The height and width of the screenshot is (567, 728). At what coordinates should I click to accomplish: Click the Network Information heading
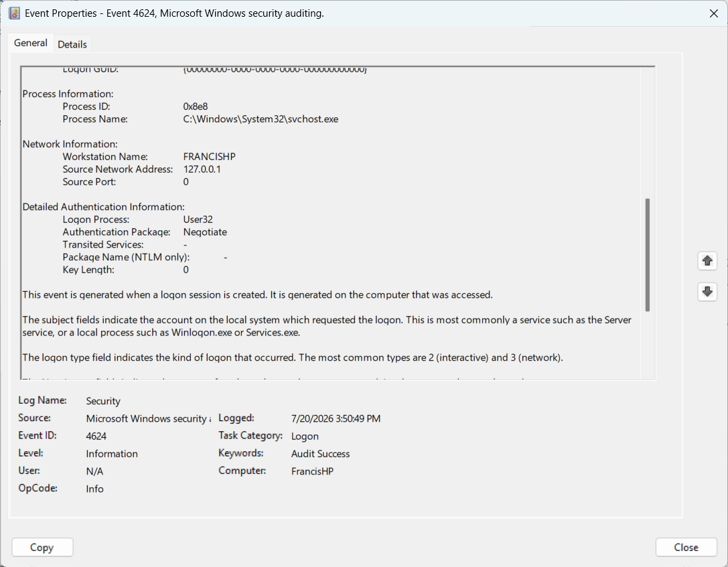70,145
